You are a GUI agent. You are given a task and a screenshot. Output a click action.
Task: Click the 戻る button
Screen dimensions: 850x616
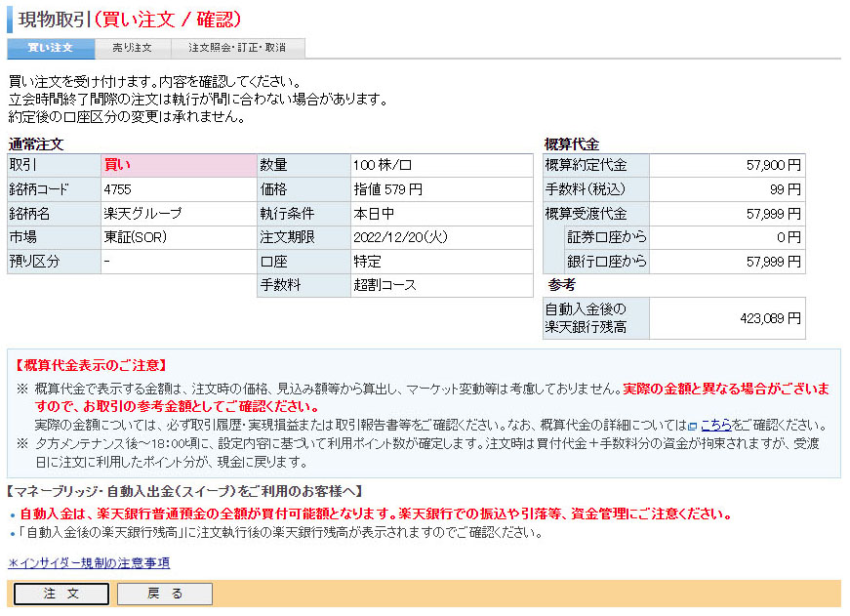(165, 594)
